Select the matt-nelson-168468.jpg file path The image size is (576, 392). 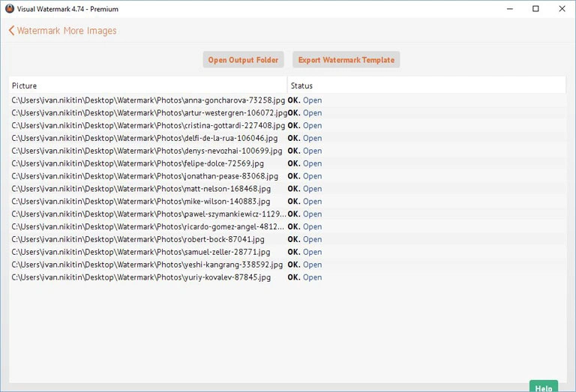[141, 189]
